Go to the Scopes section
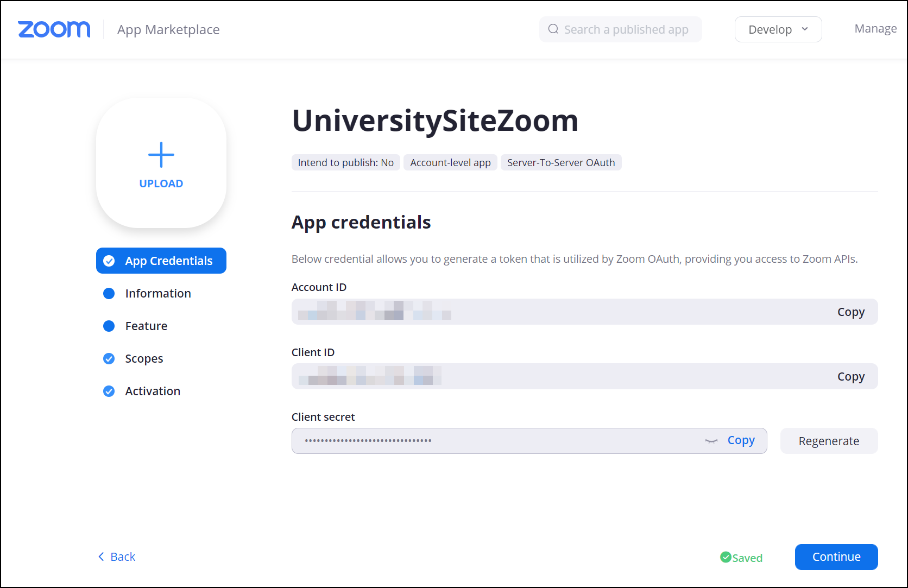Image resolution: width=908 pixels, height=588 pixels. click(x=144, y=358)
